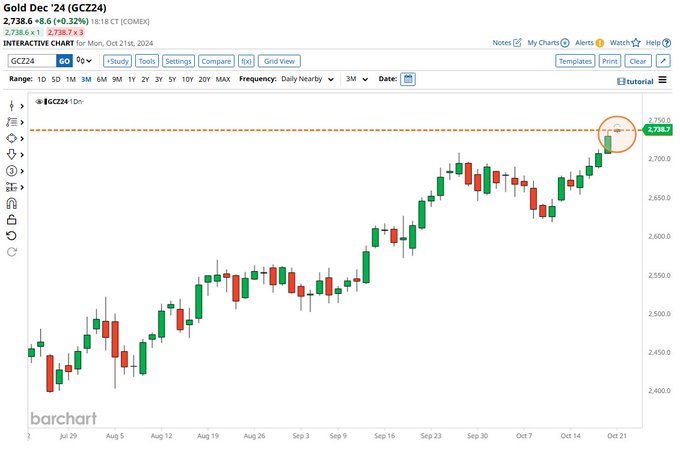The image size is (680, 452).
Task: Open the f(x) expressions button
Action: [246, 61]
